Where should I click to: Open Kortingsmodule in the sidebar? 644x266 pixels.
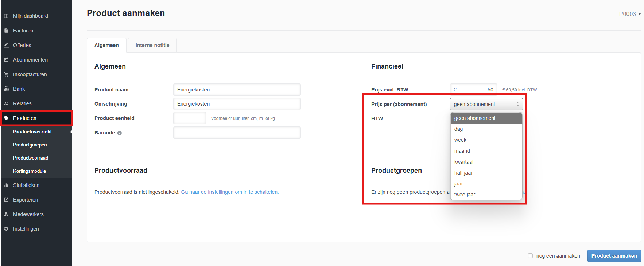(30, 171)
